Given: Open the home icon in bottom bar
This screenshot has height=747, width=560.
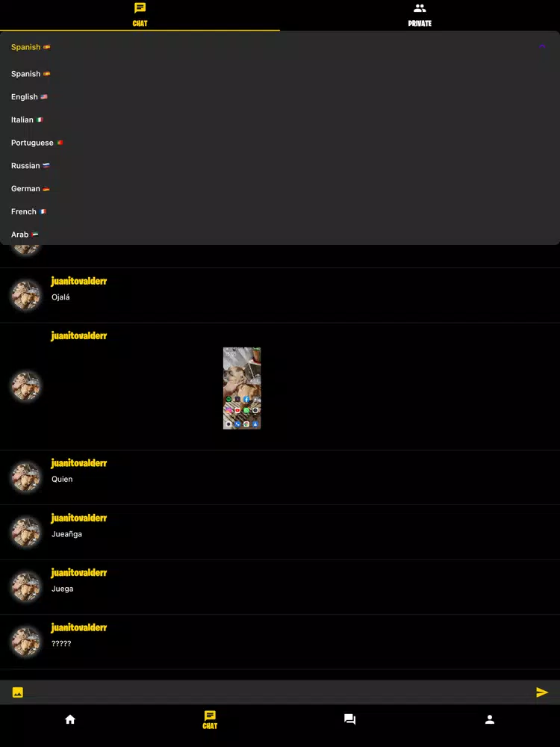Looking at the screenshot, I should click(70, 719).
